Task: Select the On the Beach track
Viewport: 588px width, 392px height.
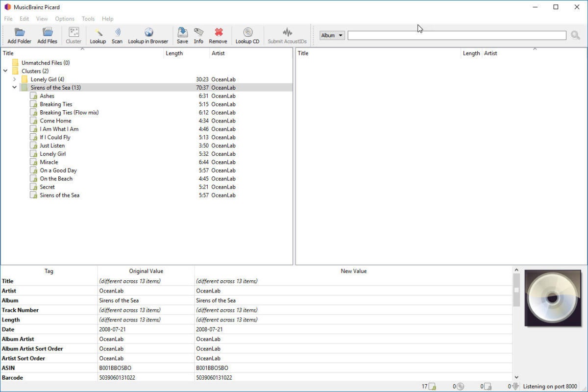Action: (56, 179)
